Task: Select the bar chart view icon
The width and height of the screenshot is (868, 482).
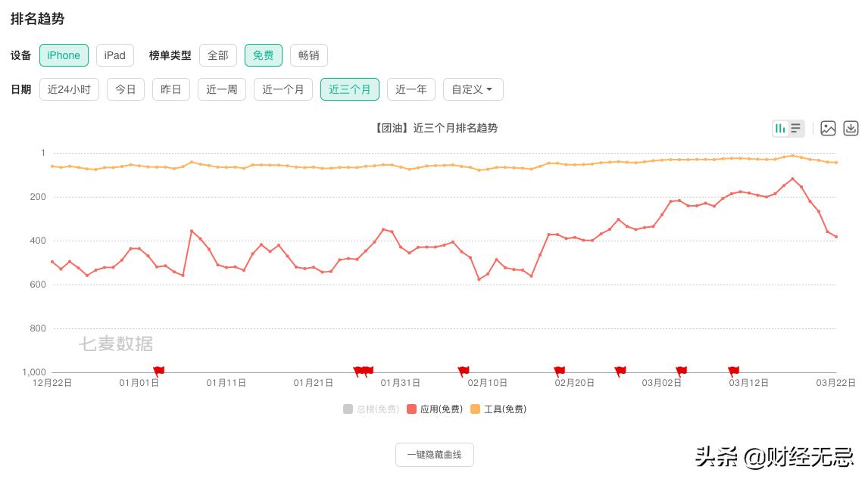Action: pyautogui.click(x=780, y=129)
